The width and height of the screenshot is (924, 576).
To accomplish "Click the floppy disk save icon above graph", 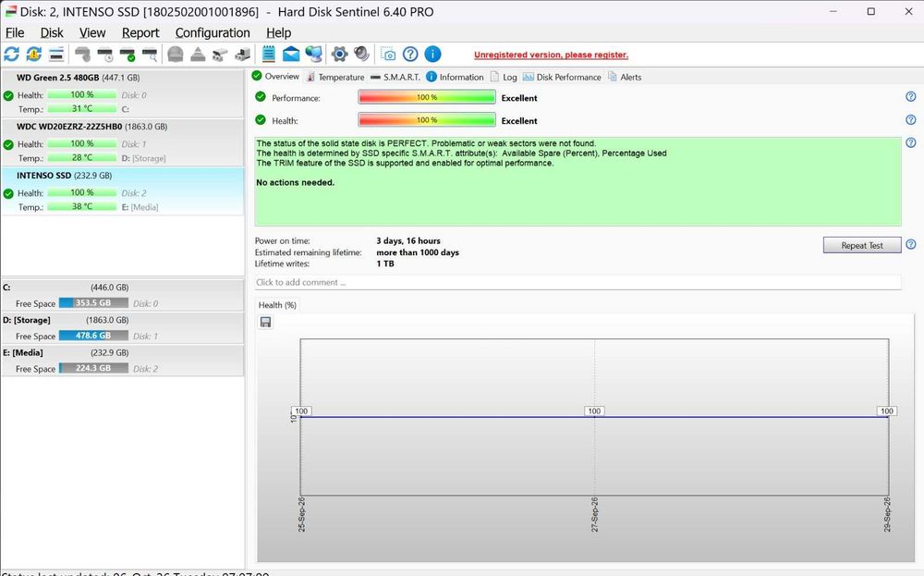I will 266,322.
